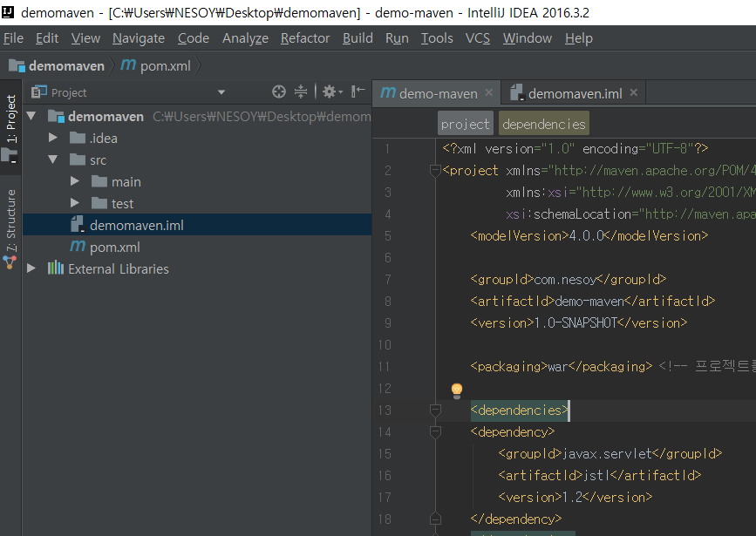This screenshot has width=756, height=536.
Task: Fold the dependencies tag at line 13
Action: point(435,410)
